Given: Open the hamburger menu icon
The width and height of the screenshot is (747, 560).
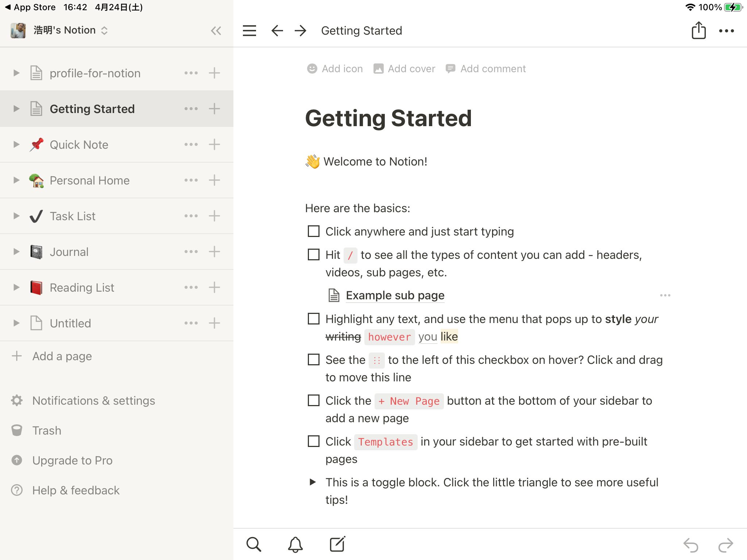Looking at the screenshot, I should tap(249, 31).
